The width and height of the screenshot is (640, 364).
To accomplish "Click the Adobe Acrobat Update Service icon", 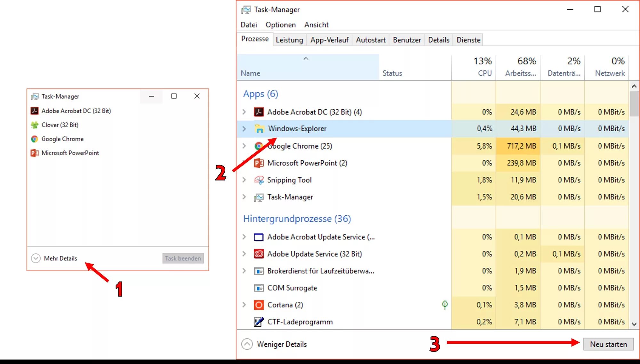I will click(x=259, y=237).
